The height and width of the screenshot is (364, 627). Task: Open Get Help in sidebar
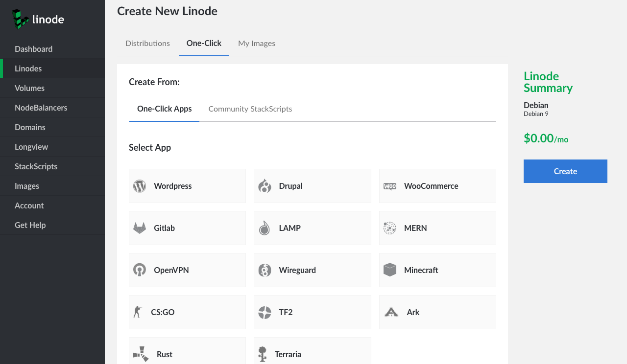[x=30, y=225]
